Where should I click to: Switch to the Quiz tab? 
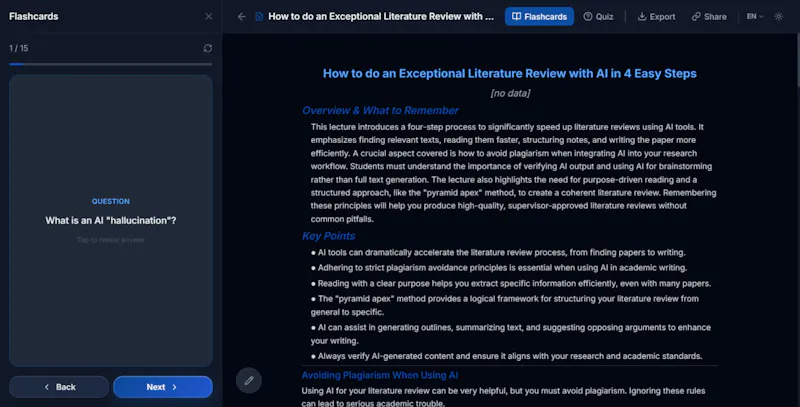tap(598, 16)
